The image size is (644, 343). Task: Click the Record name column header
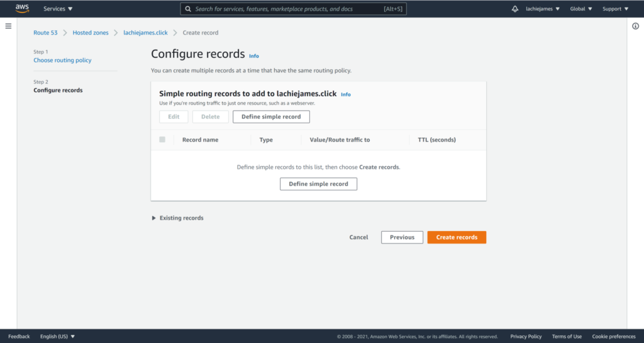[x=201, y=140]
